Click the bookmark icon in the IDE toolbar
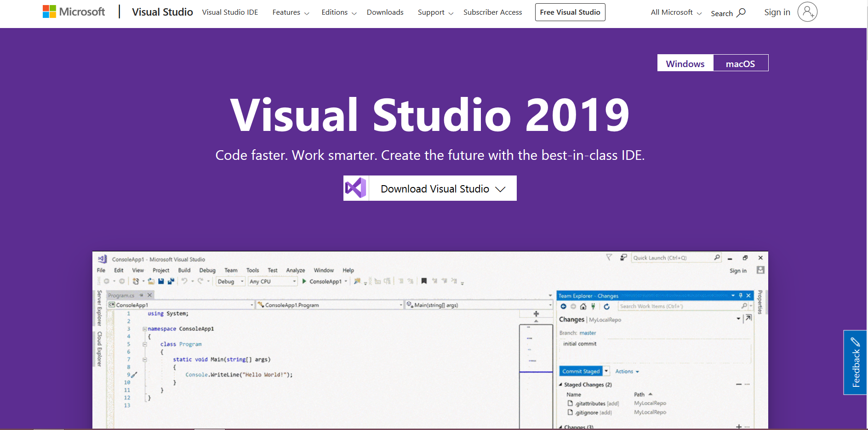This screenshot has width=868, height=430. 424,281
